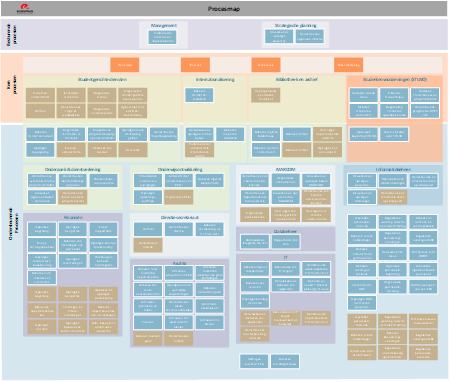The height and width of the screenshot is (382, 450).
Task: Select the IT section heading
Action: point(286,257)
